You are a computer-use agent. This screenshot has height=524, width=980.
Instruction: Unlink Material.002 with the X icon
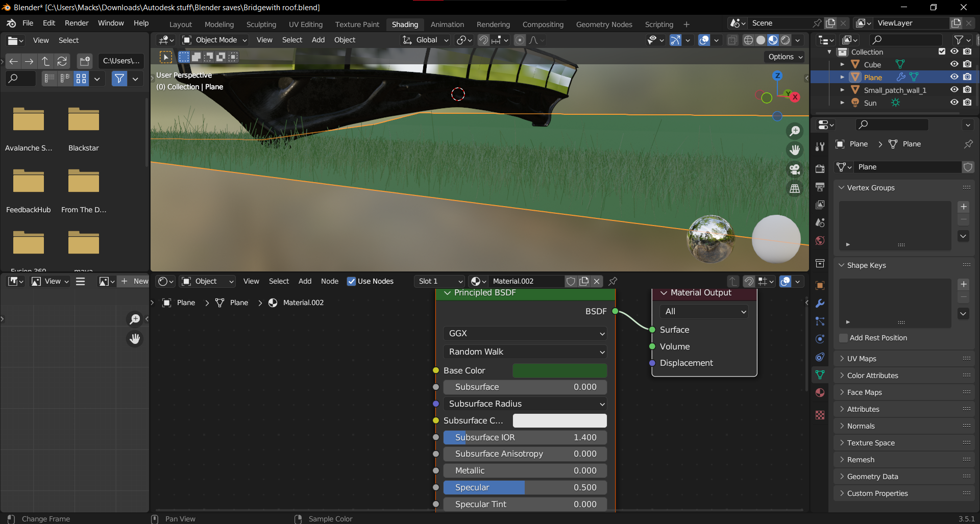point(597,281)
